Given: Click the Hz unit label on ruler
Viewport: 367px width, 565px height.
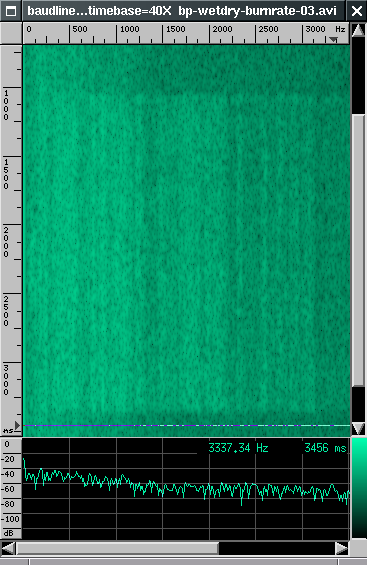Looking at the screenshot, I should point(340,29).
